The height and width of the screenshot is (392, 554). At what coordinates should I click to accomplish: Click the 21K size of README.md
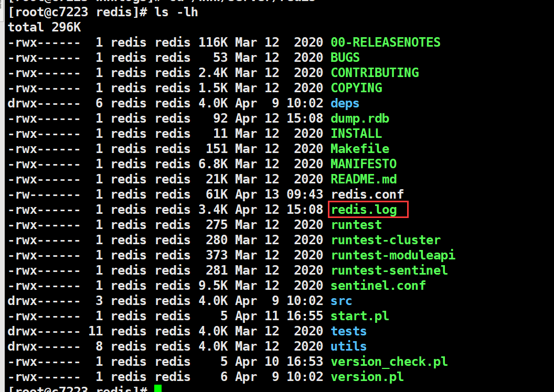(x=217, y=179)
